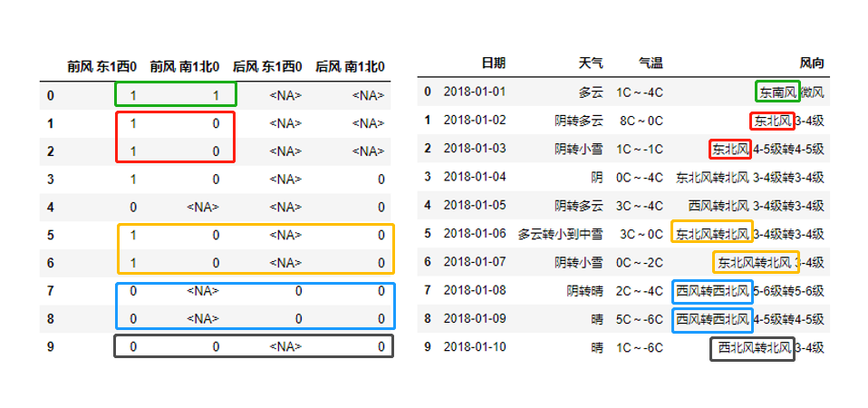Click '前风 南1北0' <NA> cell in left row 4

203,208
